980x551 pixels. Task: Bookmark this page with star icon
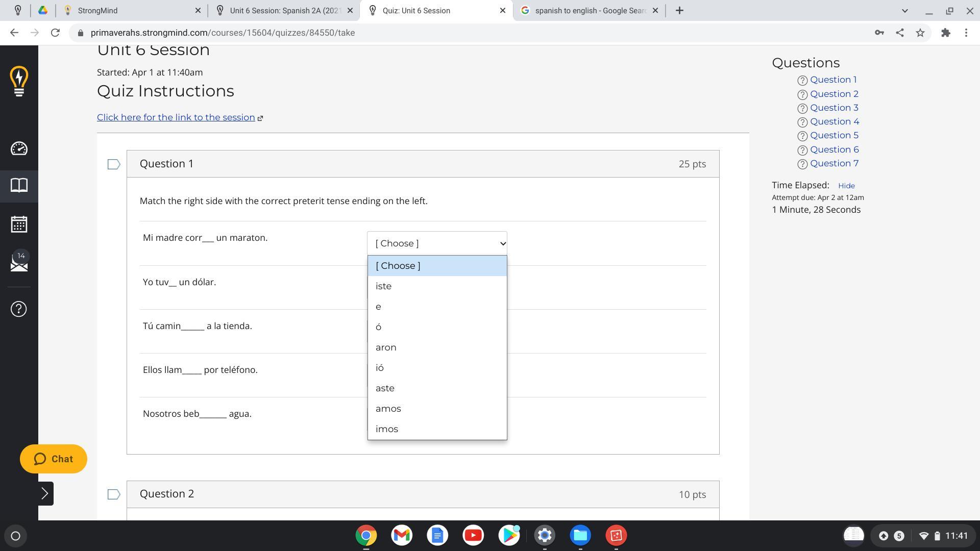tap(920, 33)
